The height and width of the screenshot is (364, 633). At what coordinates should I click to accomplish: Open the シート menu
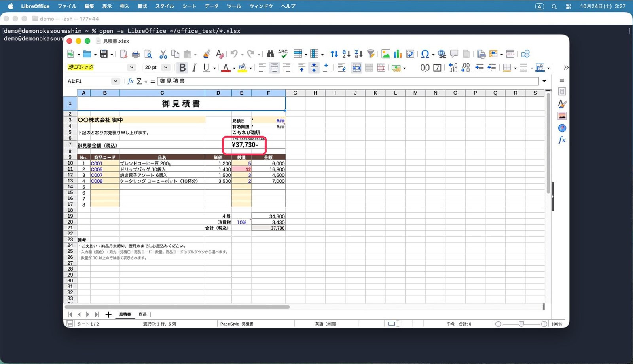189,6
